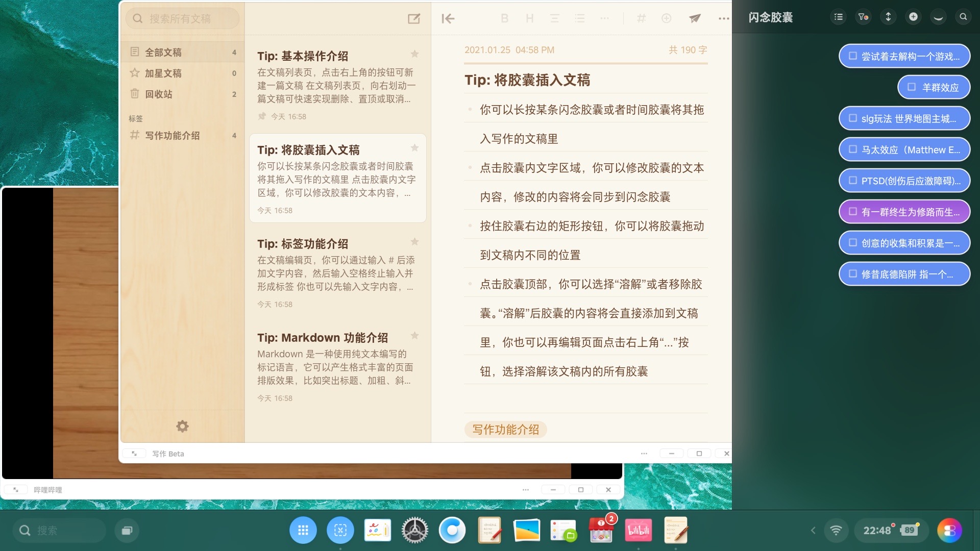
Task: Create a new document with the compose icon
Action: [414, 19]
